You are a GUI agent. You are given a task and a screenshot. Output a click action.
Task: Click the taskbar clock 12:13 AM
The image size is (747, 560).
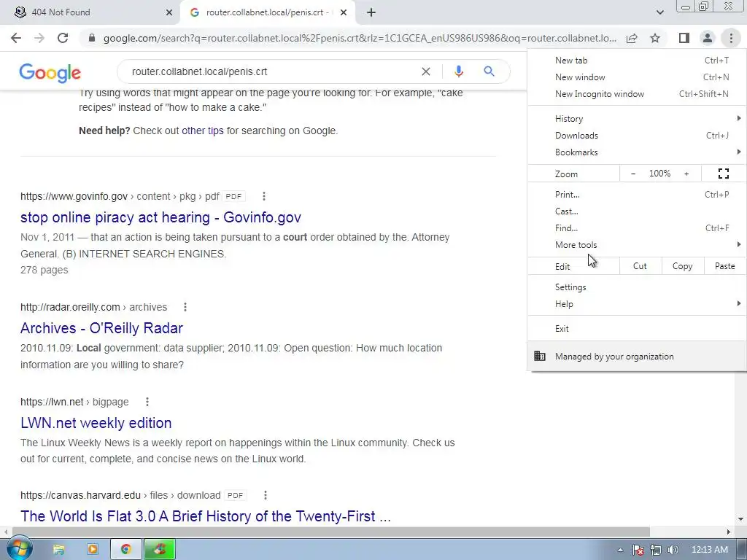click(709, 550)
